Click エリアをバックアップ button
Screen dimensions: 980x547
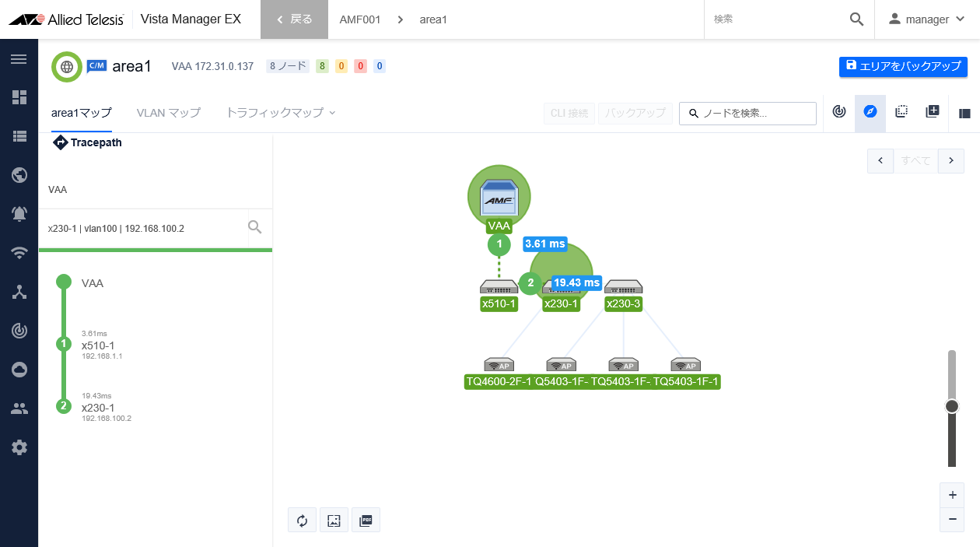click(903, 66)
